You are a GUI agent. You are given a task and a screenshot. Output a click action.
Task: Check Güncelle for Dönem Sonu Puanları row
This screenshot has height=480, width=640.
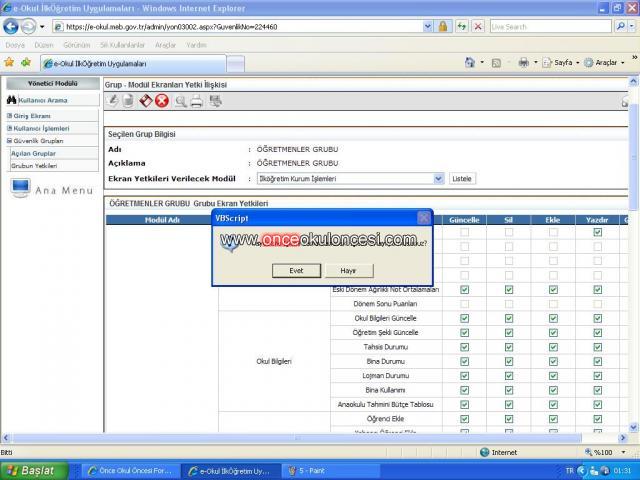click(464, 304)
